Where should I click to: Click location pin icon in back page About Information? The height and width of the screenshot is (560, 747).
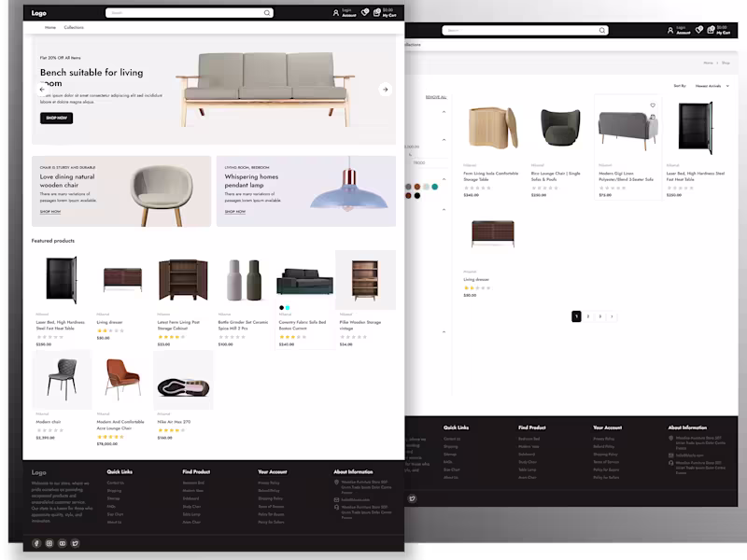670,438
